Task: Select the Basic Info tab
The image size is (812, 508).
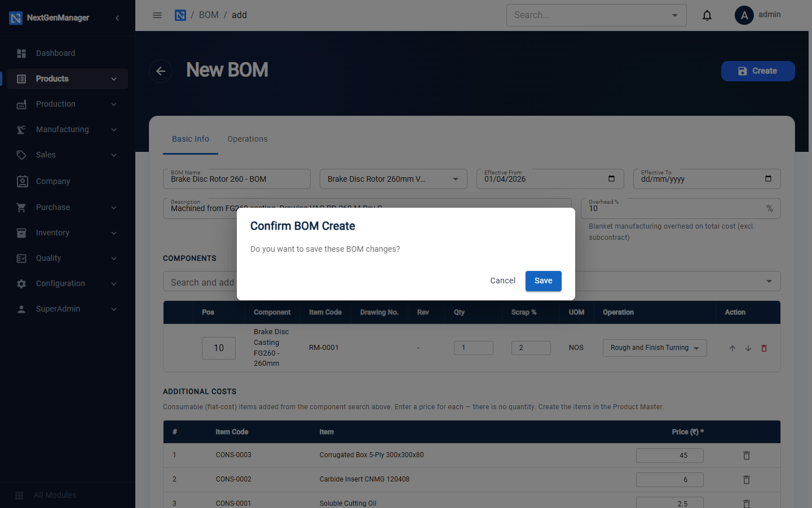Action: click(191, 139)
